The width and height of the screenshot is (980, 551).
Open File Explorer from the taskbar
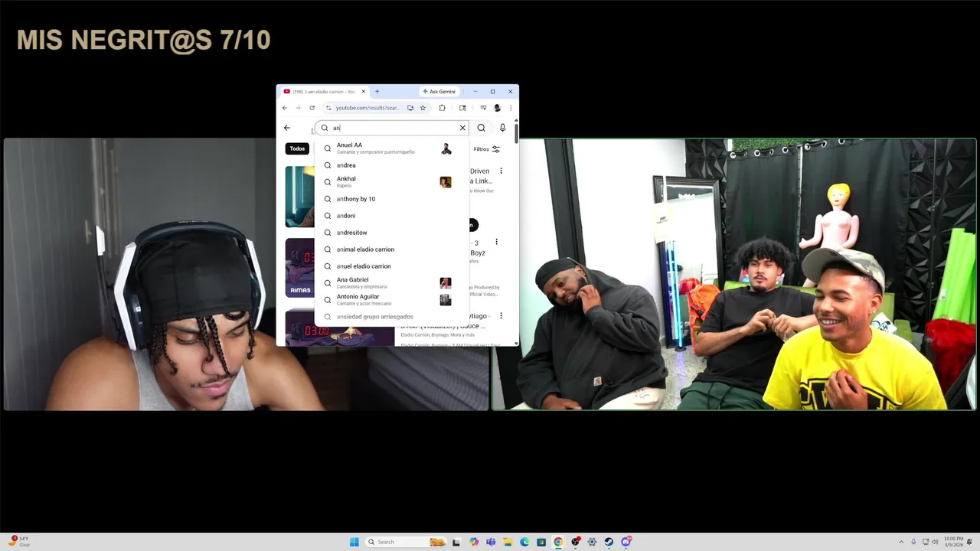pos(508,542)
